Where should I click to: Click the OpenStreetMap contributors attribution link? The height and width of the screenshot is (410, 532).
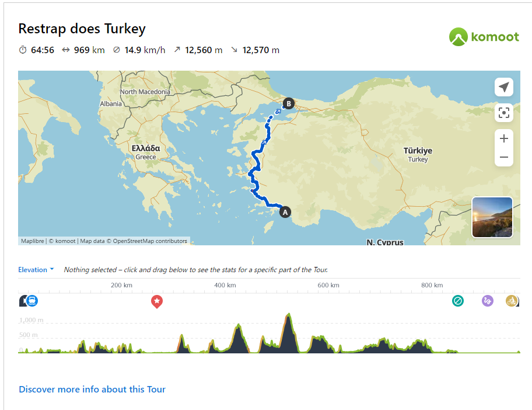[150, 241]
